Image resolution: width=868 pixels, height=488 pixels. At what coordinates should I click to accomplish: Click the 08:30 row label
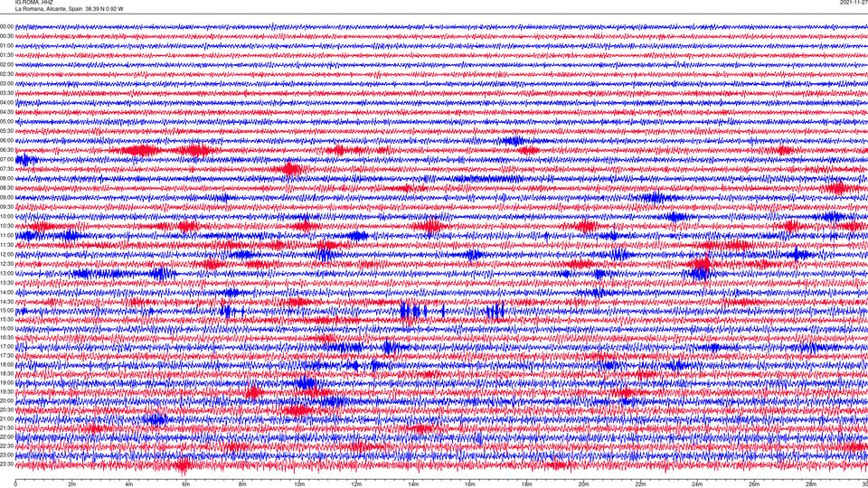point(6,188)
